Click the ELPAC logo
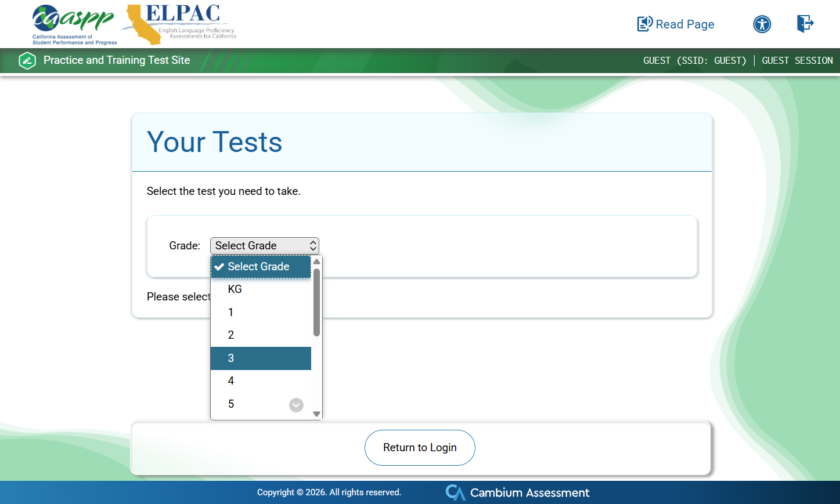Viewport: 840px width, 504px height. [179, 24]
